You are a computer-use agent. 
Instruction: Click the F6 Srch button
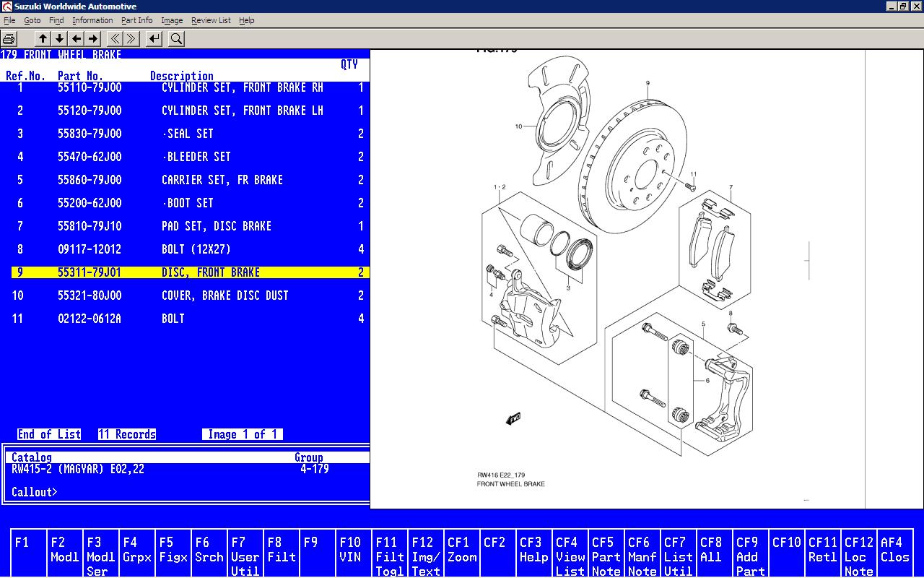(x=209, y=553)
